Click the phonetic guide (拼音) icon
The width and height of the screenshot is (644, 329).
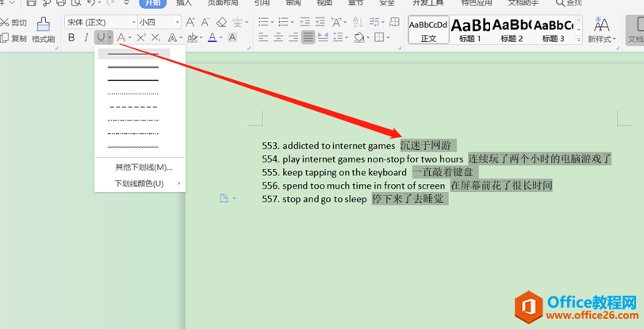tap(237, 21)
